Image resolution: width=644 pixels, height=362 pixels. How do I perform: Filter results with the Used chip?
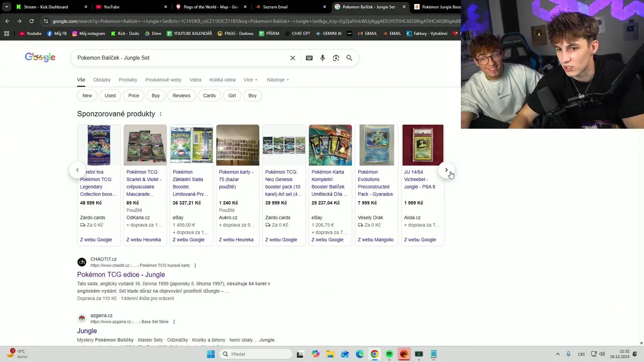click(110, 96)
